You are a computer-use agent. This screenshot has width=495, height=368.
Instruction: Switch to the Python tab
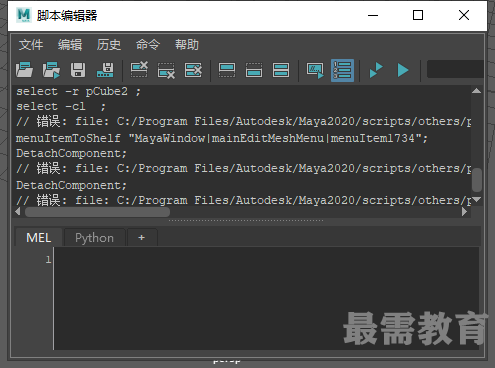tap(94, 238)
